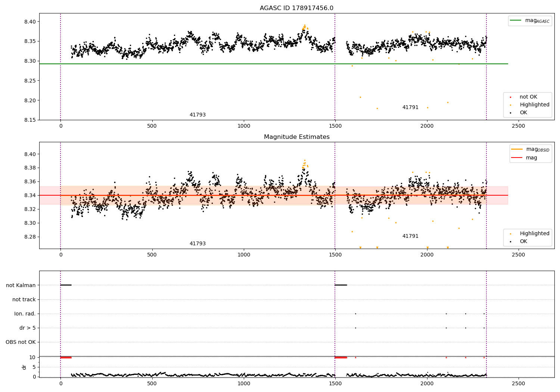Click the 'OBS not OK' axis label

(x=21, y=342)
